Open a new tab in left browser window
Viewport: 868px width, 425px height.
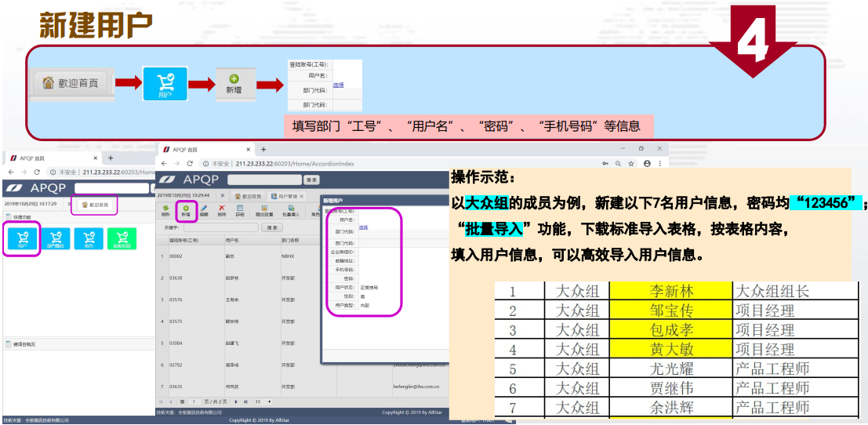pos(110,158)
